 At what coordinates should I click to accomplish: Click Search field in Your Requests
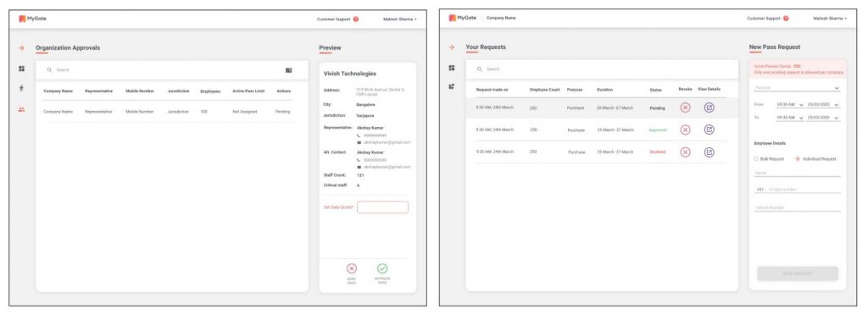pyautogui.click(x=602, y=69)
